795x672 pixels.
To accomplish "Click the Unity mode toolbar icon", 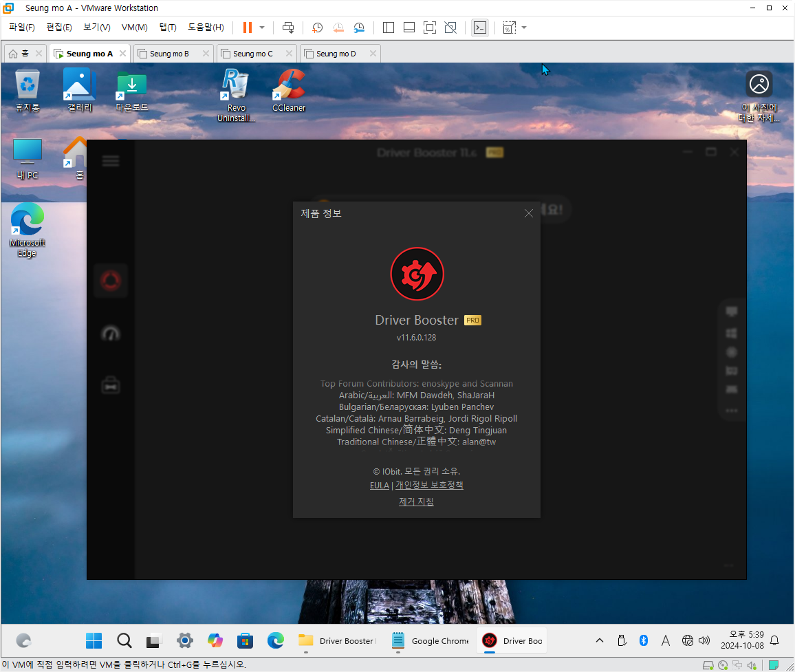I will tap(450, 28).
